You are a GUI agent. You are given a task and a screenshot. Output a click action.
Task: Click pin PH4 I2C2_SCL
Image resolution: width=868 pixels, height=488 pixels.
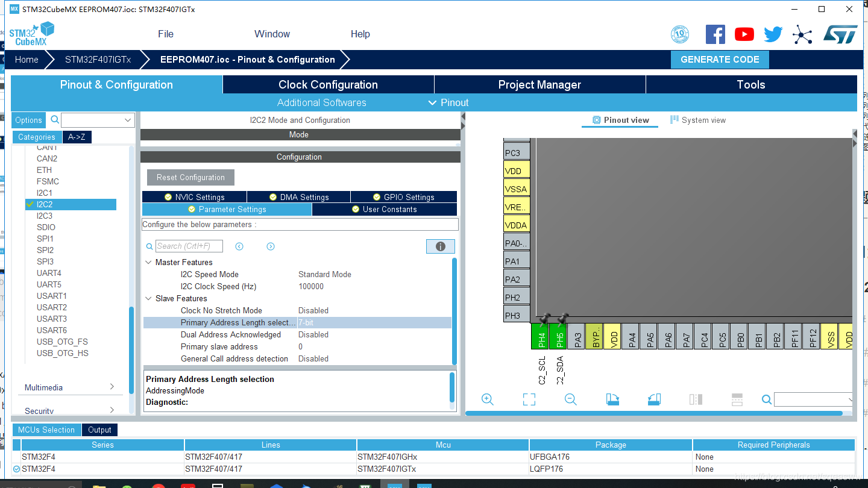click(541, 336)
